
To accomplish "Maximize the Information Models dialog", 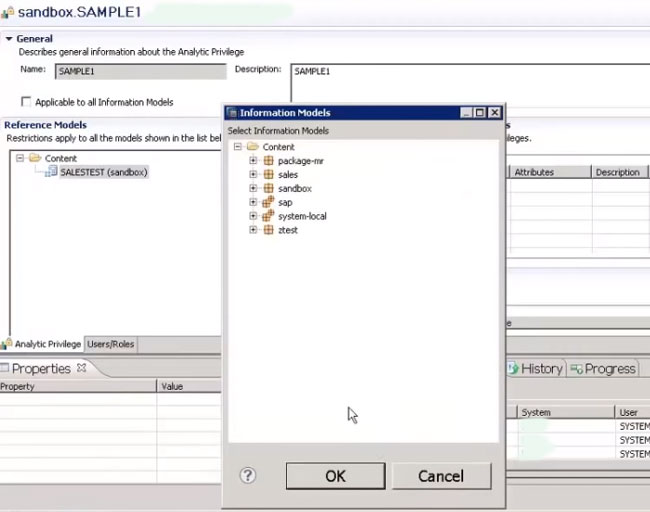I will click(480, 113).
